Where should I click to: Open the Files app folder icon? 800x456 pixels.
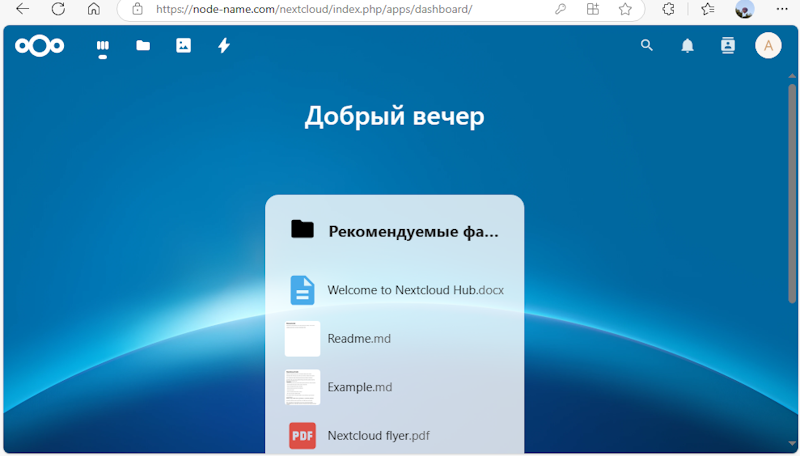pyautogui.click(x=143, y=46)
